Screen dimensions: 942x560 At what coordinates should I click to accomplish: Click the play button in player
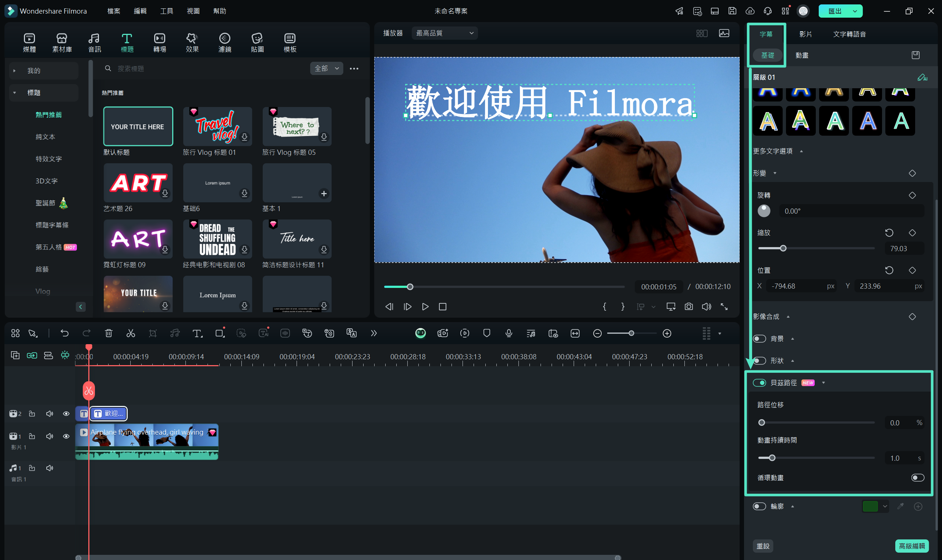point(425,307)
